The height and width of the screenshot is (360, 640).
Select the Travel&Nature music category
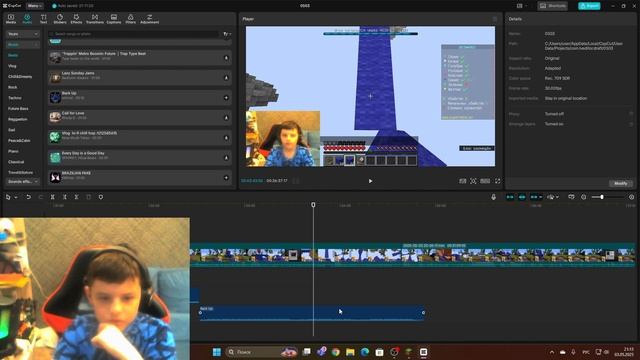click(20, 172)
